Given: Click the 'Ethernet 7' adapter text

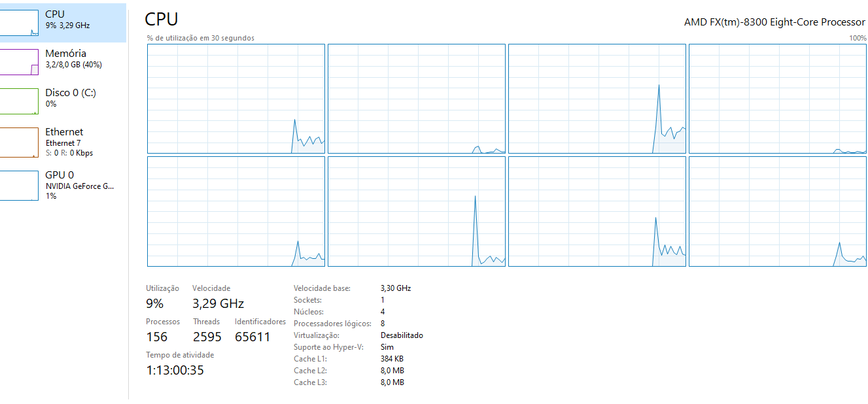Looking at the screenshot, I should coord(63,143).
